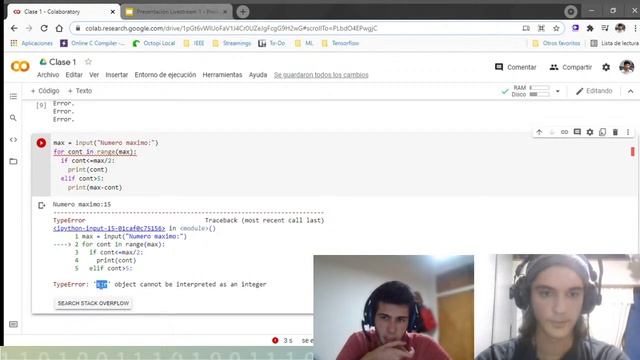Open the Entorno de ejecución menu

coord(165,75)
